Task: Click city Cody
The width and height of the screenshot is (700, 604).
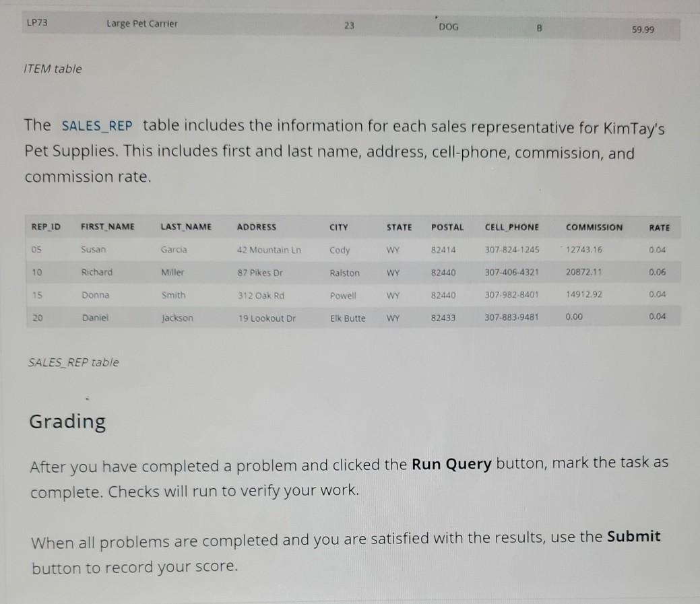Action: pyautogui.click(x=340, y=250)
